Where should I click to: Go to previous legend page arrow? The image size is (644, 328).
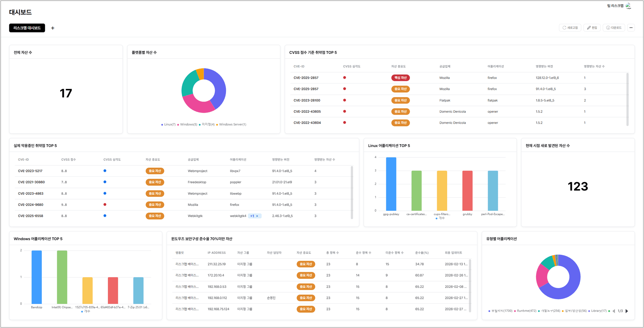click(x=614, y=311)
